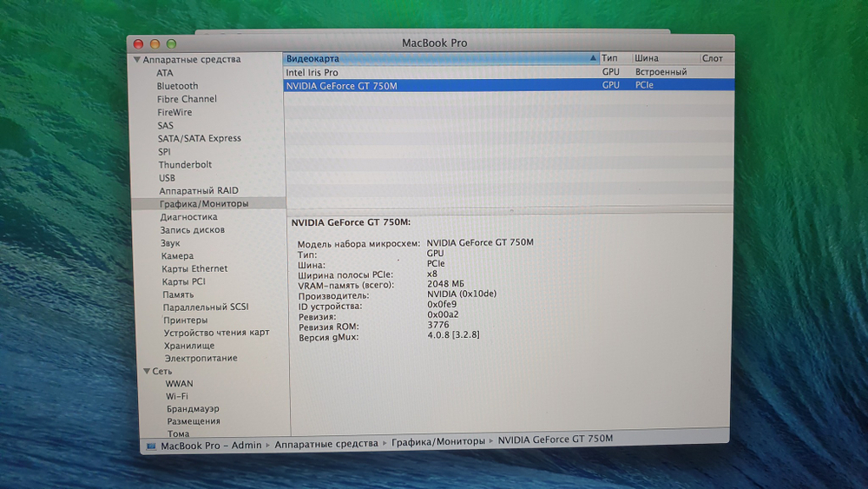Select the NVIDIA GeForce GT 750M row
This screenshot has height=489, width=868.
pos(509,85)
